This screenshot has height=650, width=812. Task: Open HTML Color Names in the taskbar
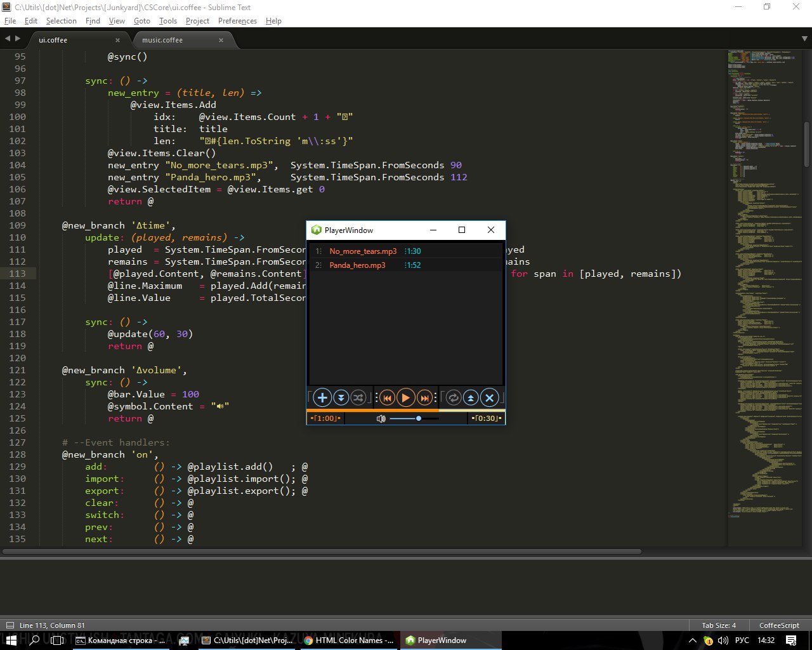350,640
